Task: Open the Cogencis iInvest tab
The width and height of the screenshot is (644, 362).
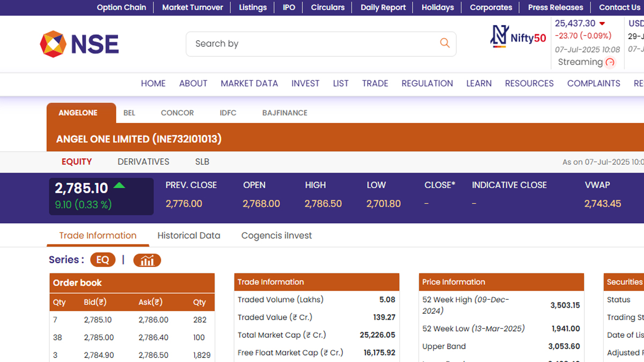Action: tap(276, 235)
